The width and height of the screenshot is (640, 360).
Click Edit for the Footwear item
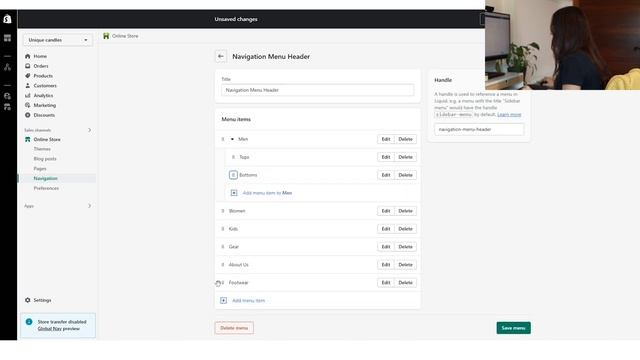[386, 282]
